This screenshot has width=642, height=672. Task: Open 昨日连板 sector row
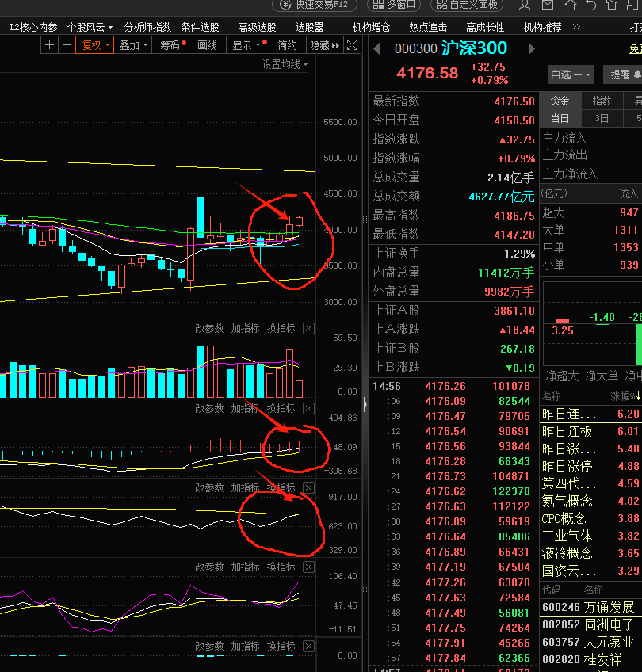coord(590,431)
